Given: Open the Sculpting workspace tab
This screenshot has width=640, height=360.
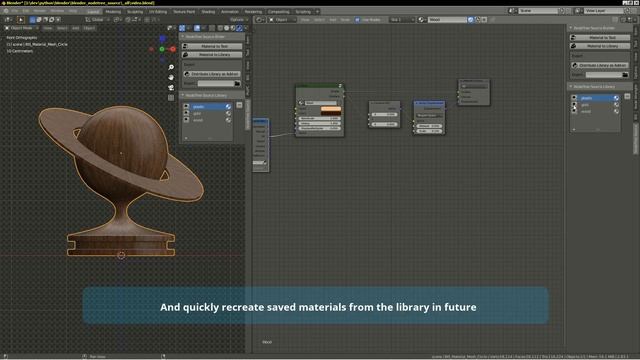Looking at the screenshot, I should coord(135,11).
